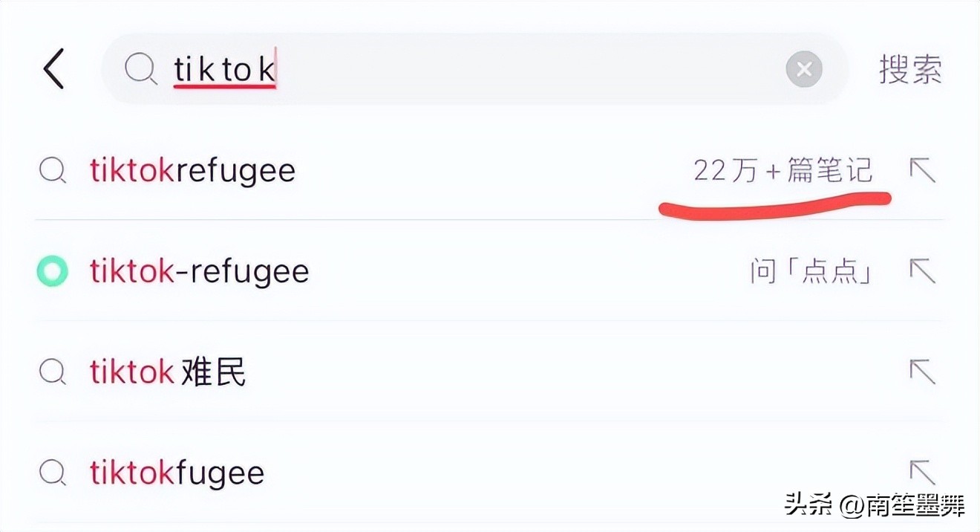
Task: Clear the search field with the X icon
Action: [804, 69]
